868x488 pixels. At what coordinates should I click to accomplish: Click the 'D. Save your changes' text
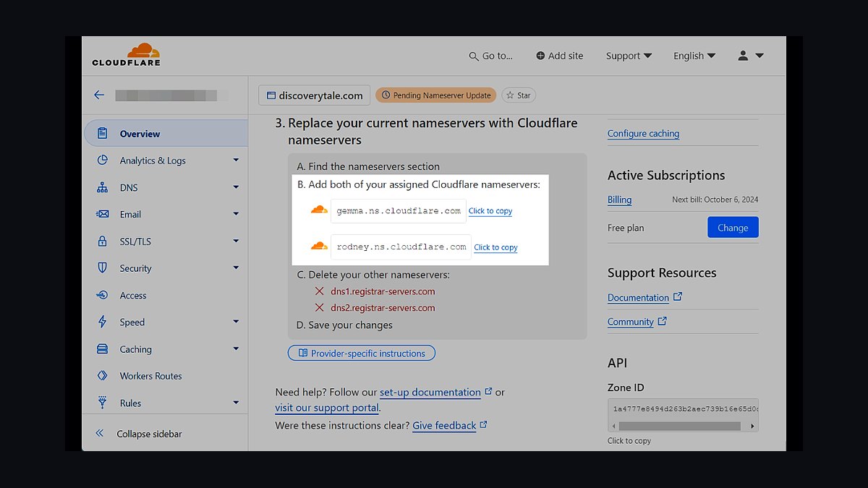(345, 325)
